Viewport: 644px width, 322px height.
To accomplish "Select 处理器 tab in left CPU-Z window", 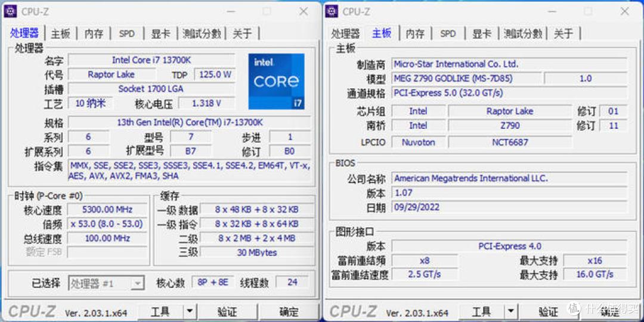I will 24,33.
